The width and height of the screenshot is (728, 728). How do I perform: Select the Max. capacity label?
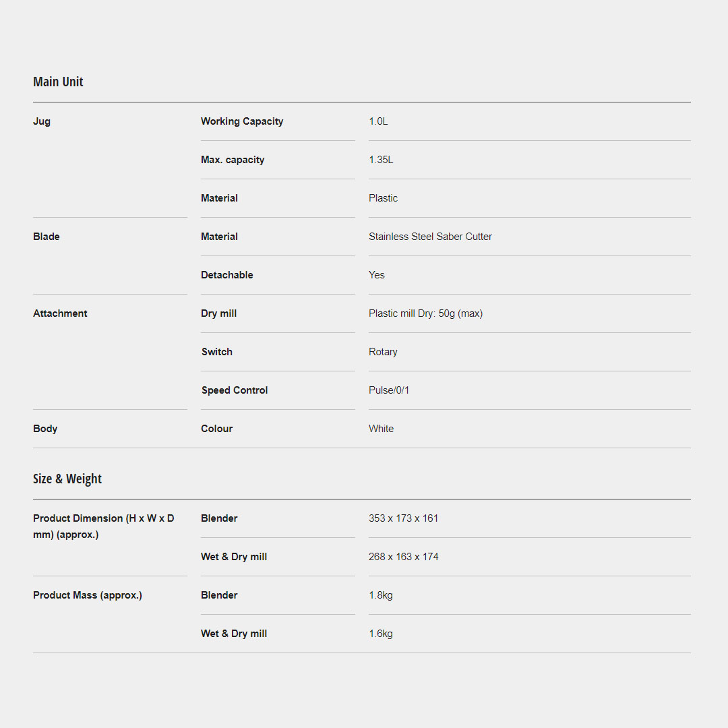[233, 160]
